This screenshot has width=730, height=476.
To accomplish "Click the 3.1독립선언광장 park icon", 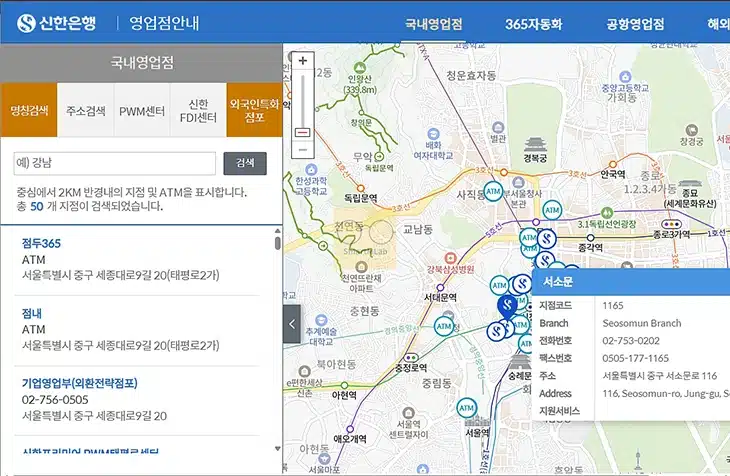I will pyautogui.click(x=606, y=213).
